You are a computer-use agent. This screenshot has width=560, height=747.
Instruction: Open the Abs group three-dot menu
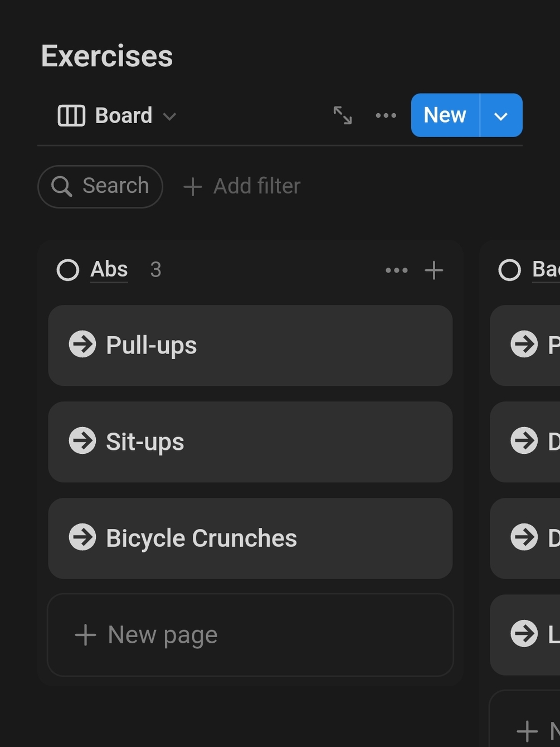(x=396, y=270)
